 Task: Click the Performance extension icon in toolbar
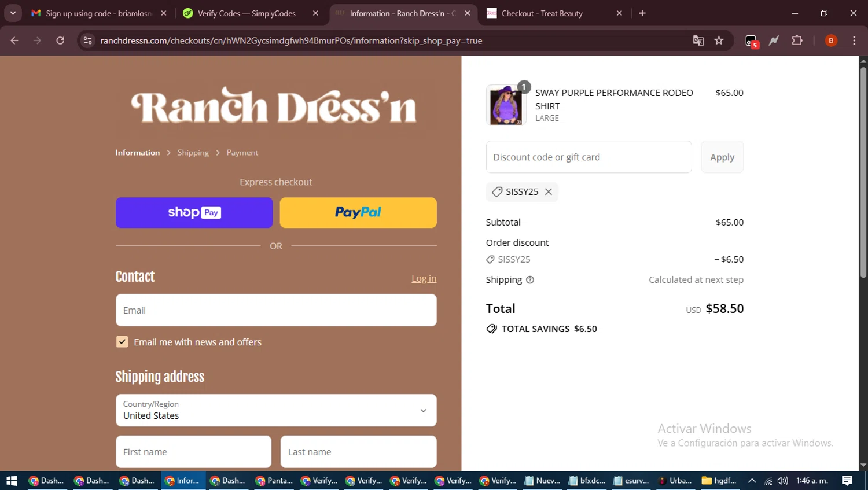click(774, 40)
